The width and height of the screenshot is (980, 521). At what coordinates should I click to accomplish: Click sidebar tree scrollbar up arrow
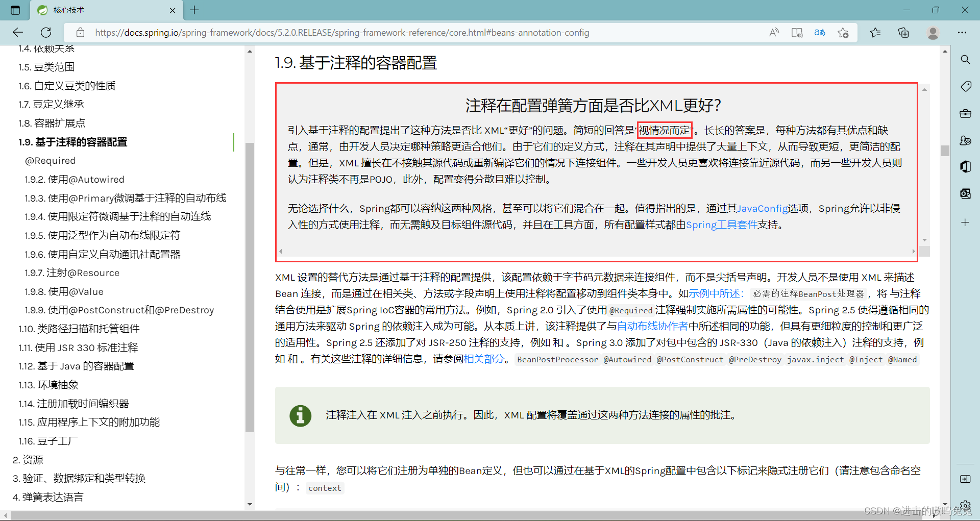coord(250,51)
